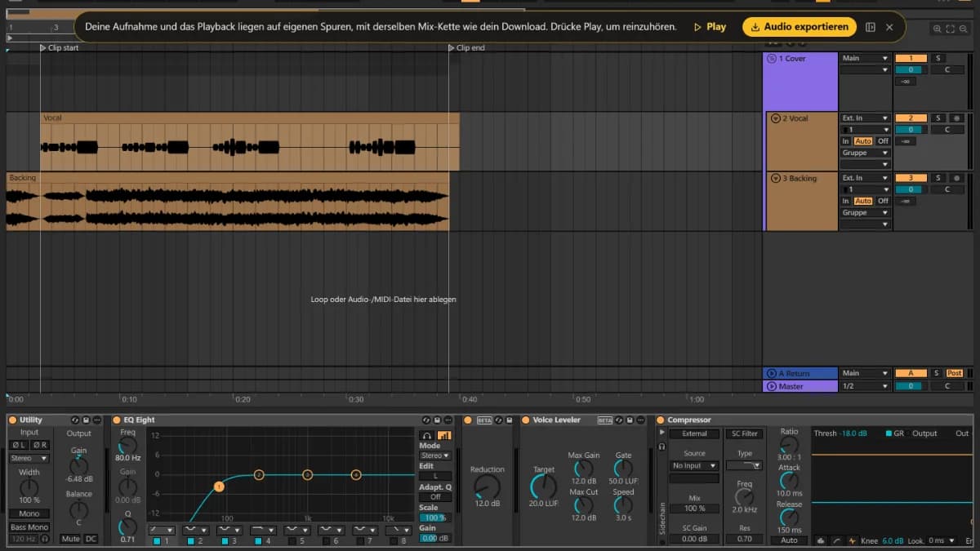Click the Utility Mute button
The image size is (980, 551).
71,539
